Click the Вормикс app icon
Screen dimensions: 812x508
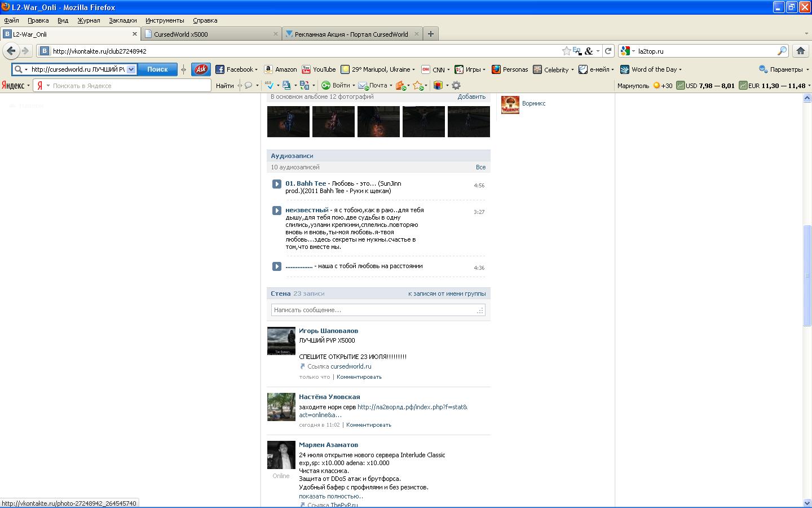[510, 104]
